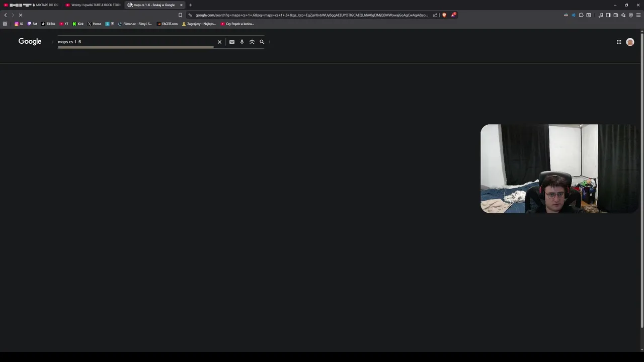Open the music playlist toolbar icon
The image size is (644, 362).
pos(601,15)
